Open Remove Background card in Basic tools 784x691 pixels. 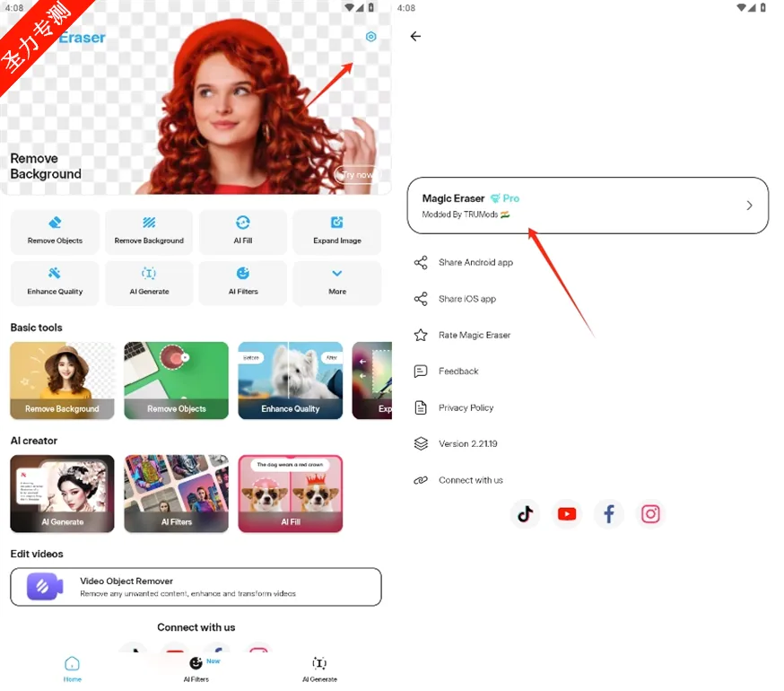pos(62,380)
